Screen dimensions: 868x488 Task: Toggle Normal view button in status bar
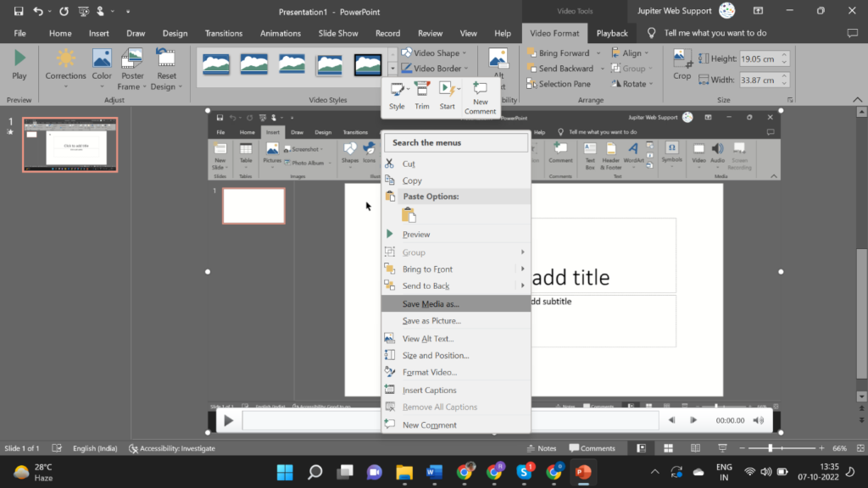[x=641, y=448]
